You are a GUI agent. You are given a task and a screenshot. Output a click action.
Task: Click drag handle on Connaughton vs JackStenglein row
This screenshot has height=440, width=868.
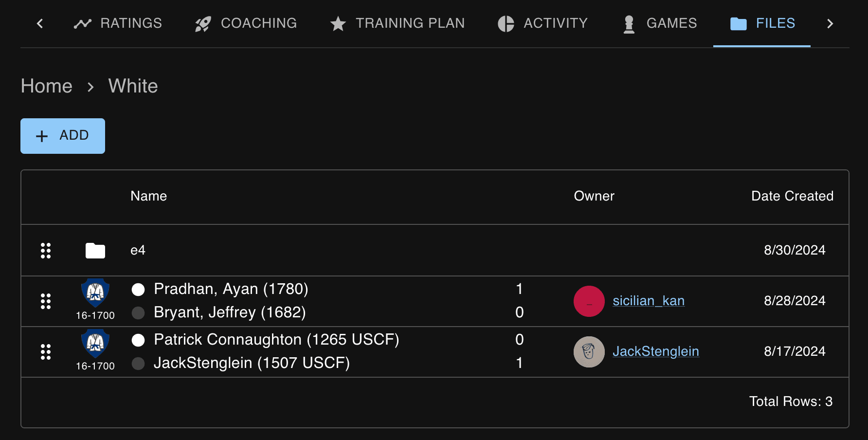click(x=46, y=352)
